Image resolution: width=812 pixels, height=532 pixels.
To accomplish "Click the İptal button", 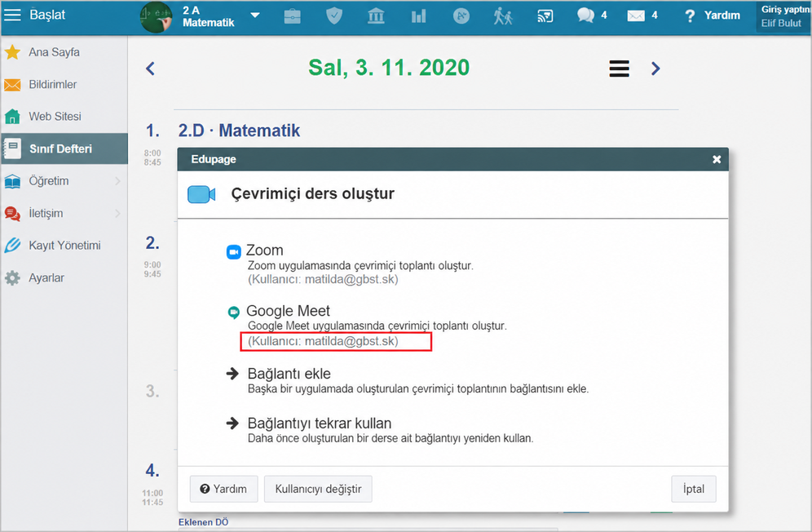I will (x=694, y=489).
